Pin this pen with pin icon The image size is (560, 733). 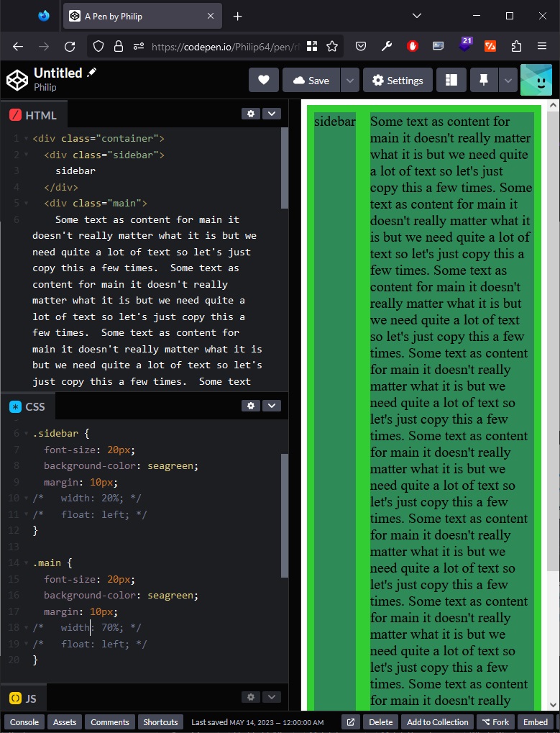click(484, 81)
